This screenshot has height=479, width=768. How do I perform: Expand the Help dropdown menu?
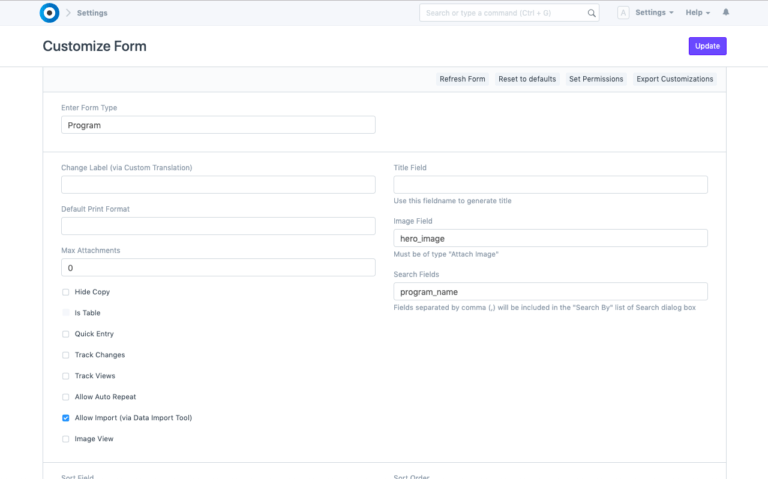(x=697, y=13)
